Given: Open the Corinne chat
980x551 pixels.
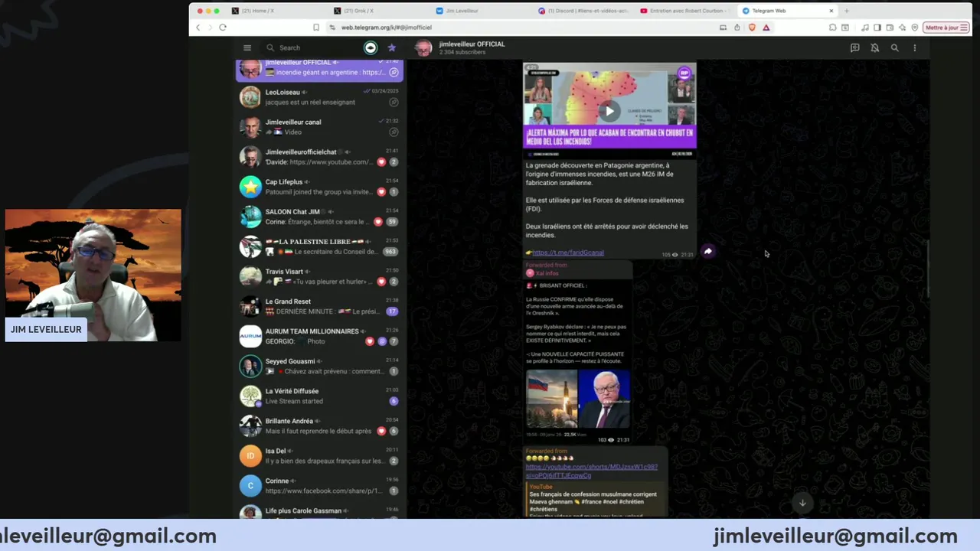Looking at the screenshot, I should (320, 485).
